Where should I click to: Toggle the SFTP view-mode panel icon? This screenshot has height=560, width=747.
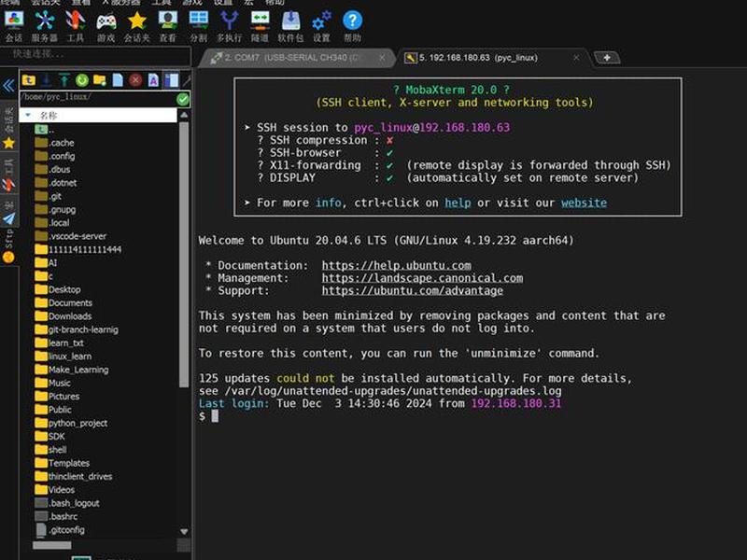point(172,80)
